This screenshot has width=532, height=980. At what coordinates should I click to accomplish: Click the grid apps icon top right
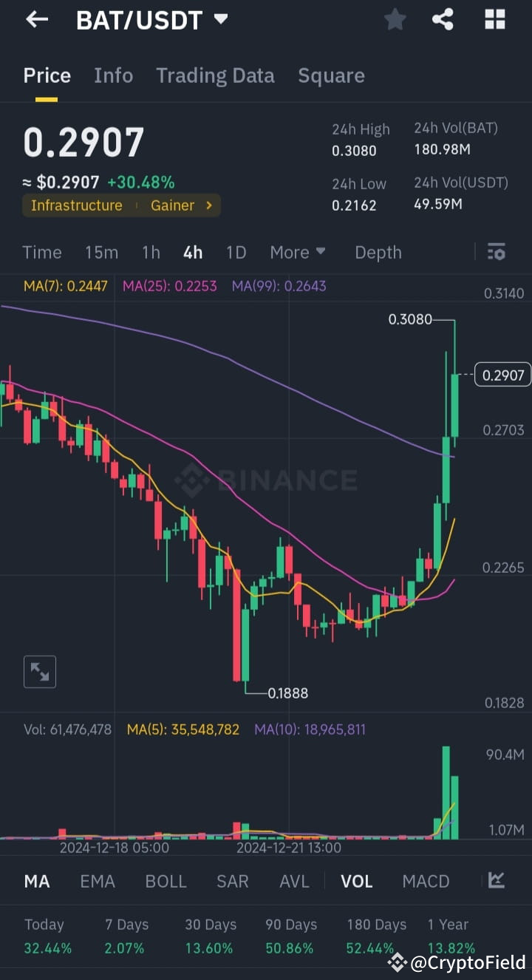(x=494, y=20)
